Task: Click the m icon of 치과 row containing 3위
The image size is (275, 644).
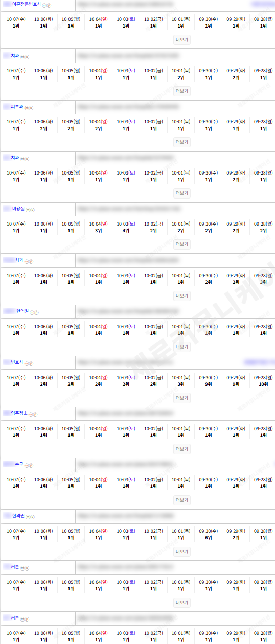Action: [x=27, y=261]
